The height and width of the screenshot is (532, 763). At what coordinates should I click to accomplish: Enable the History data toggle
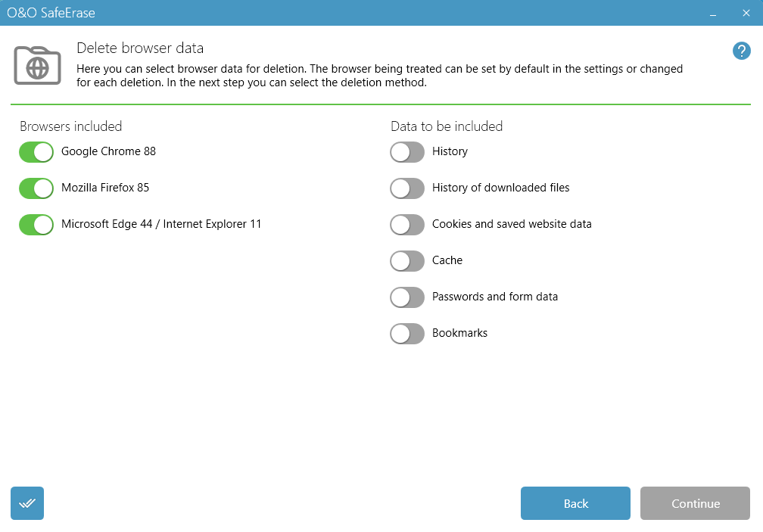[x=407, y=152]
